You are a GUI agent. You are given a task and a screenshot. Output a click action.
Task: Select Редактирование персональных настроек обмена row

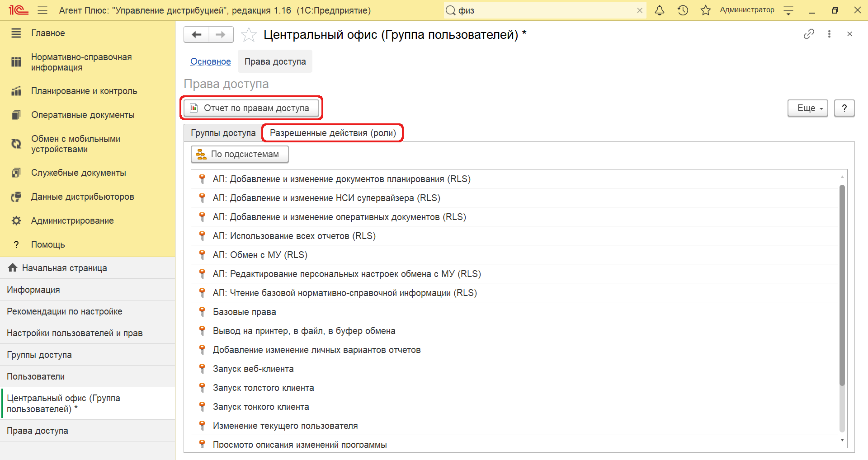(514, 274)
